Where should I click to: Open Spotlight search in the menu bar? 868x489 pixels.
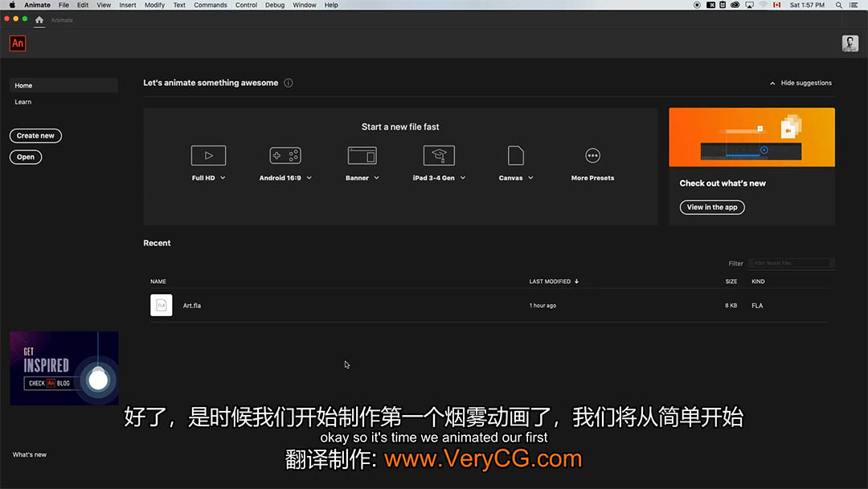[x=838, y=5]
